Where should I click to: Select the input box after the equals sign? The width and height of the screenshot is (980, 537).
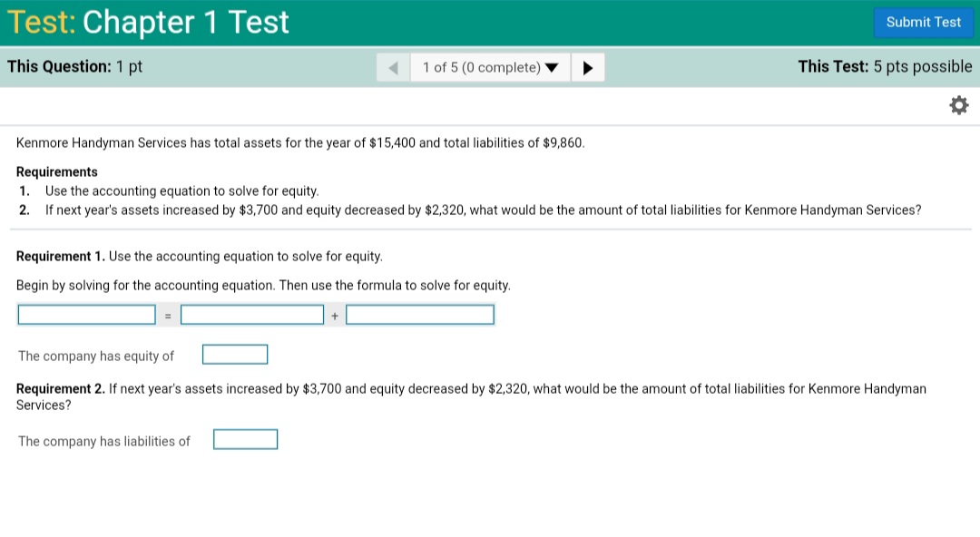252,314
